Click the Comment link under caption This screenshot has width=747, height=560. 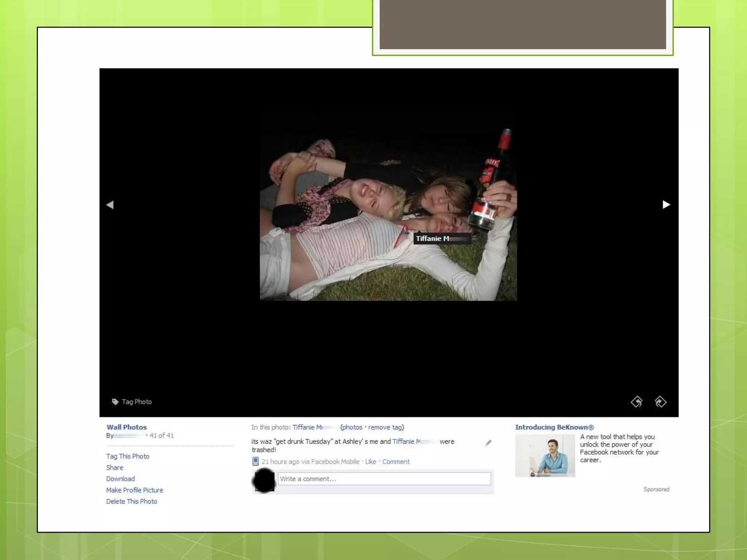396,462
